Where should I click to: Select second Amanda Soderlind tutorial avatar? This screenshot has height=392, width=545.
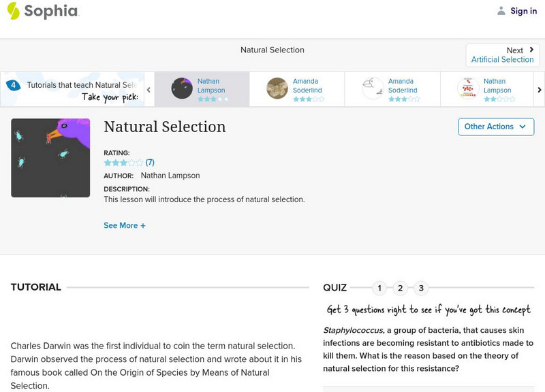coord(373,88)
